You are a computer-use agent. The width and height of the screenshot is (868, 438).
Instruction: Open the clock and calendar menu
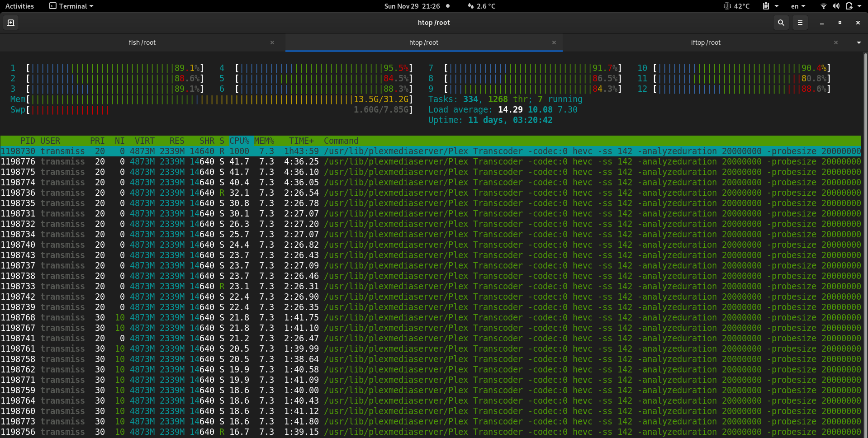tap(412, 6)
